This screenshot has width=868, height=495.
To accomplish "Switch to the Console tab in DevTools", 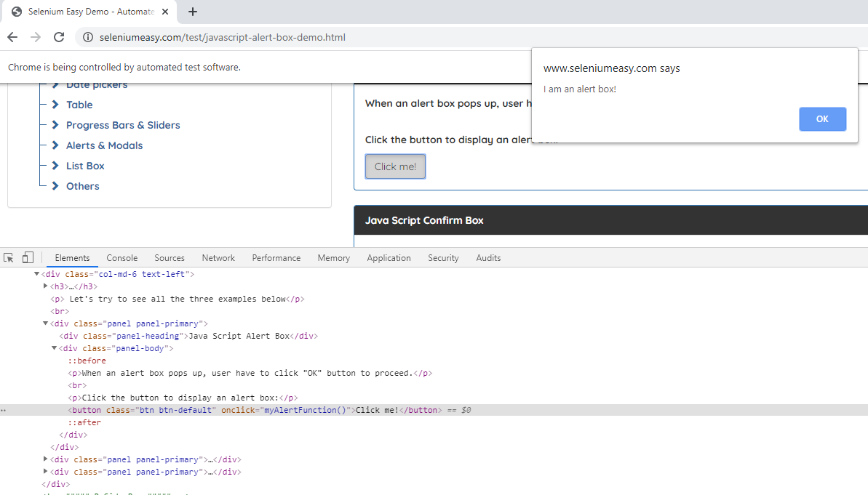I will (x=122, y=258).
